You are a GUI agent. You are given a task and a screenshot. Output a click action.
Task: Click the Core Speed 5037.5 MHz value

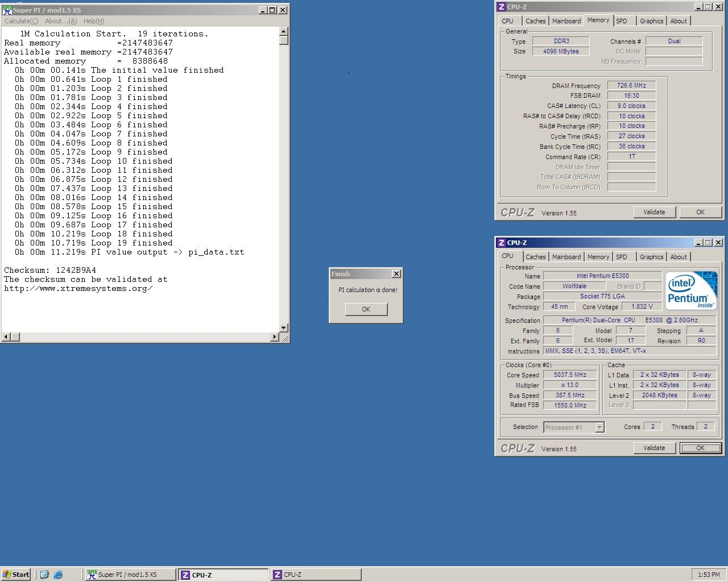click(570, 375)
